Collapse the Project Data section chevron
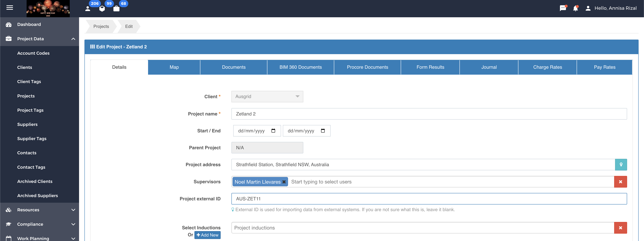This screenshot has height=241, width=644. tap(73, 39)
